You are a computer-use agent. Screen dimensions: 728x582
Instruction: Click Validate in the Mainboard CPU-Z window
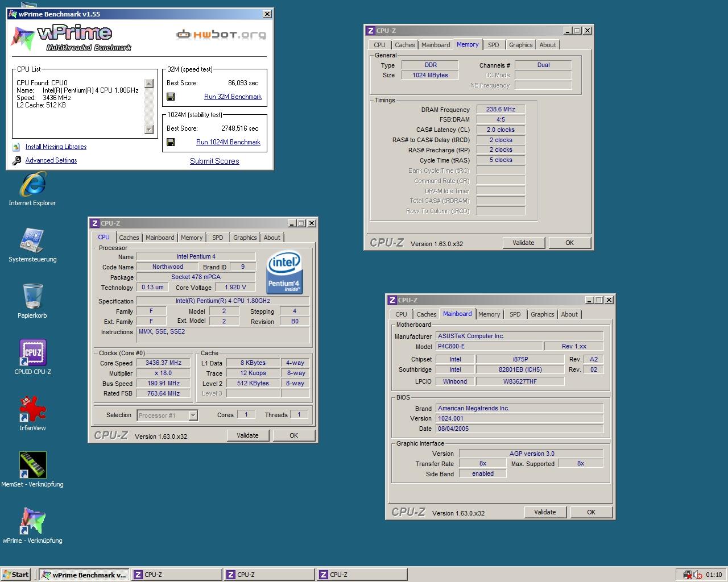[545, 512]
